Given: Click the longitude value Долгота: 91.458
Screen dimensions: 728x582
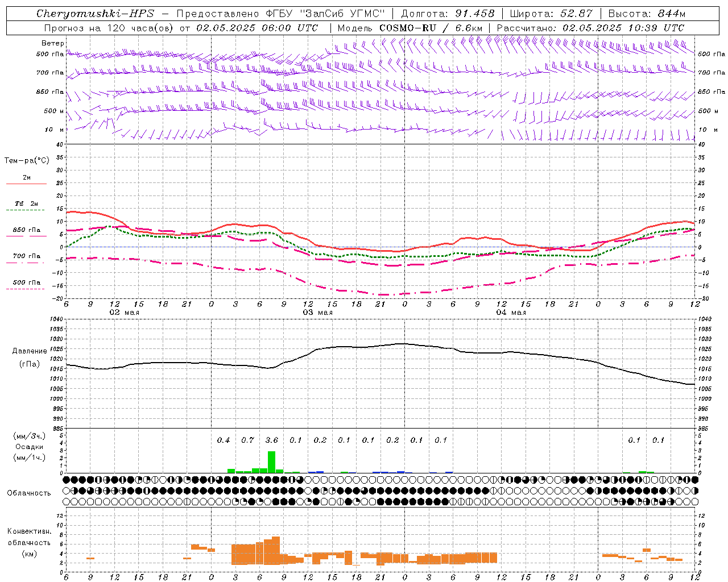Looking at the screenshot, I should tap(448, 14).
